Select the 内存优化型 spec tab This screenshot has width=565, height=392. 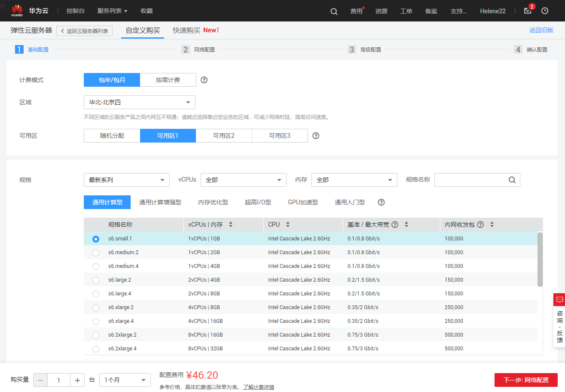coord(213,202)
